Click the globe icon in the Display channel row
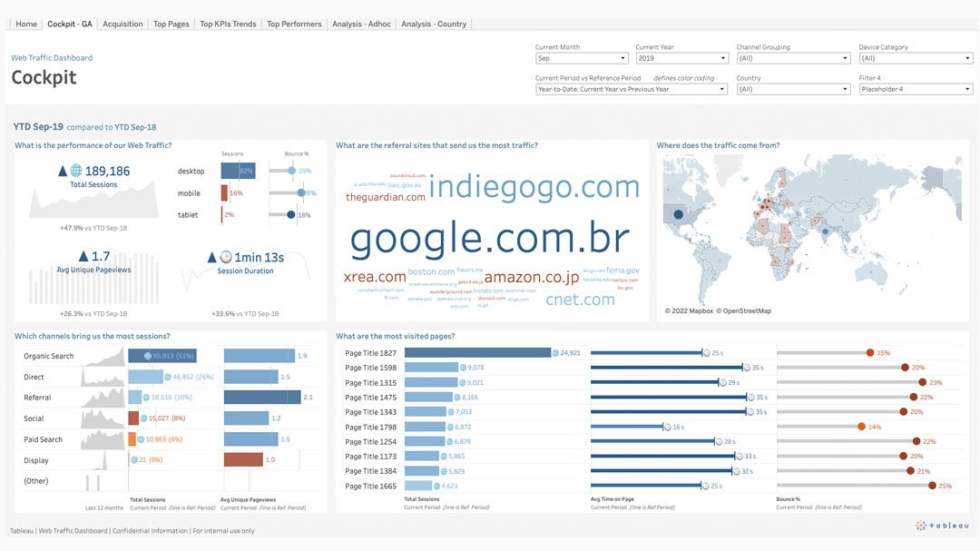 134,460
